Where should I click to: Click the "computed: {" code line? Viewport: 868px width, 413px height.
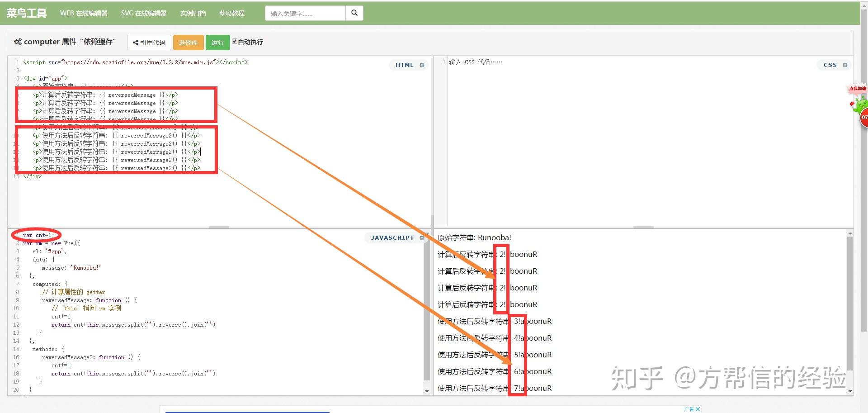[x=50, y=284]
